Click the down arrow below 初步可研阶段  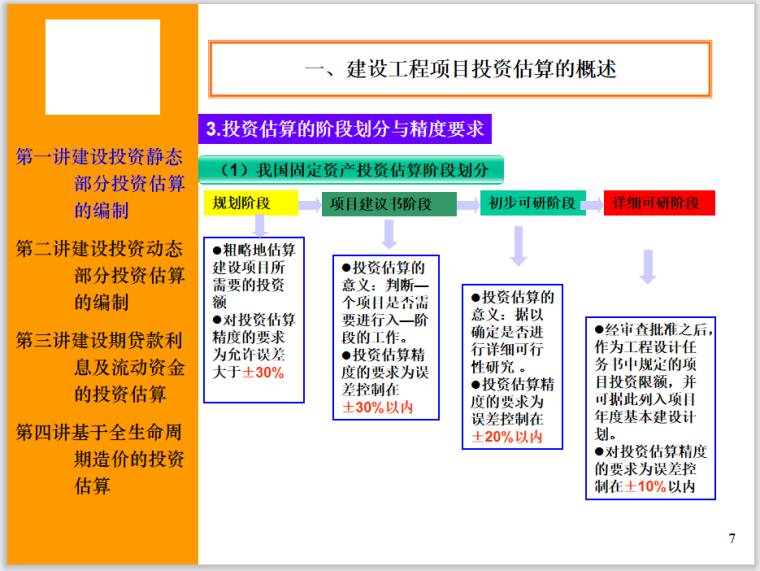point(518,246)
